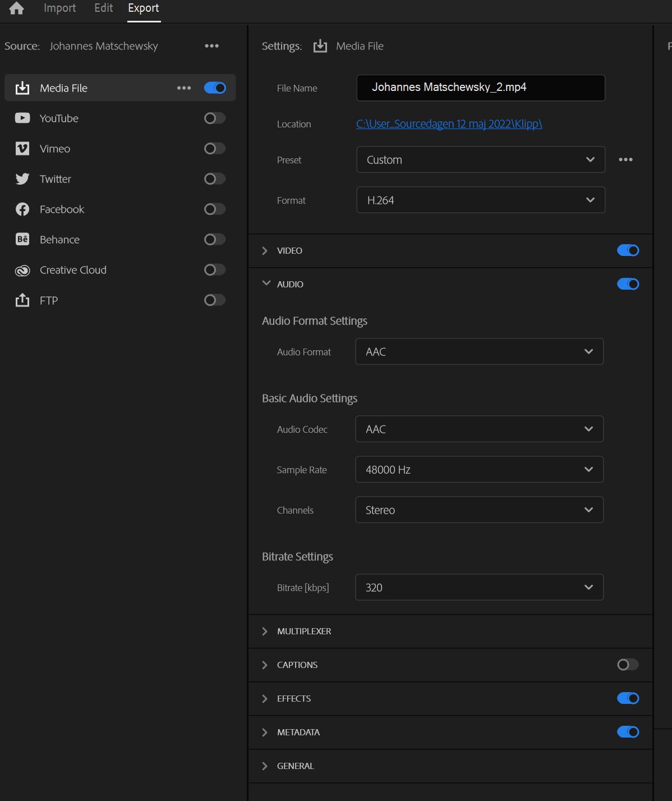Click the Creative Cloud destination icon
The height and width of the screenshot is (801, 672).
[22, 269]
